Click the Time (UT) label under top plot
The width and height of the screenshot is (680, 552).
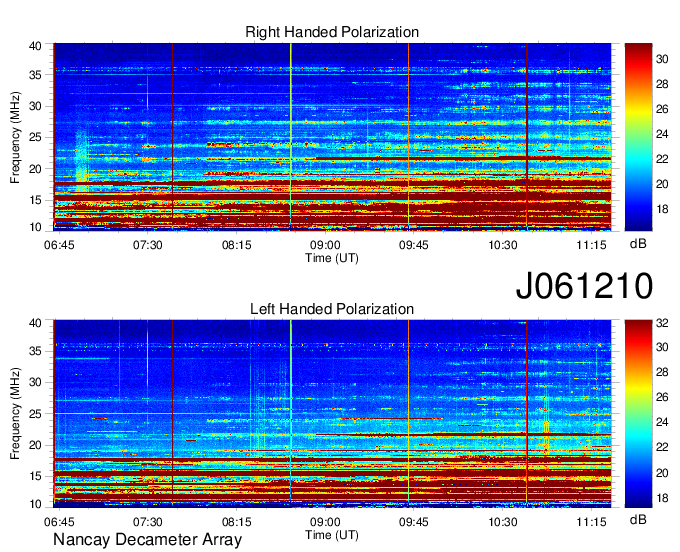(332, 258)
